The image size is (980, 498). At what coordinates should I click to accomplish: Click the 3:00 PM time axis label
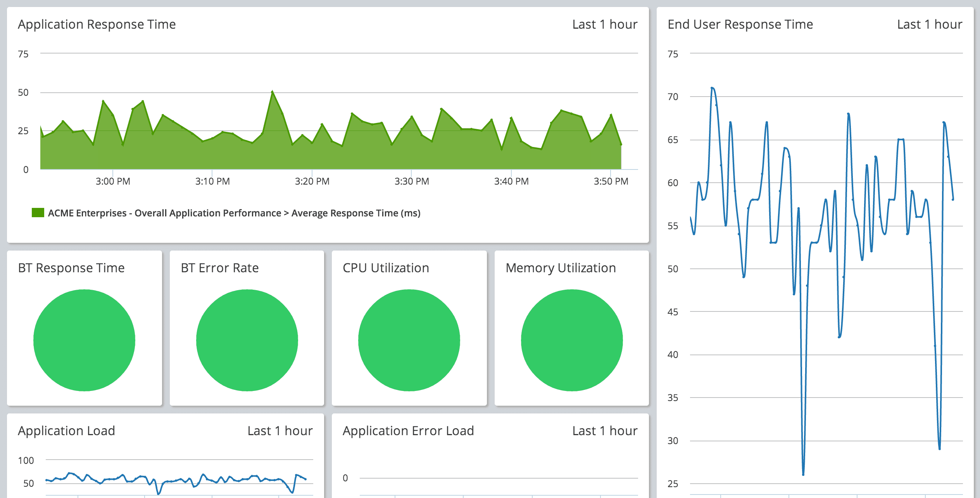click(113, 181)
